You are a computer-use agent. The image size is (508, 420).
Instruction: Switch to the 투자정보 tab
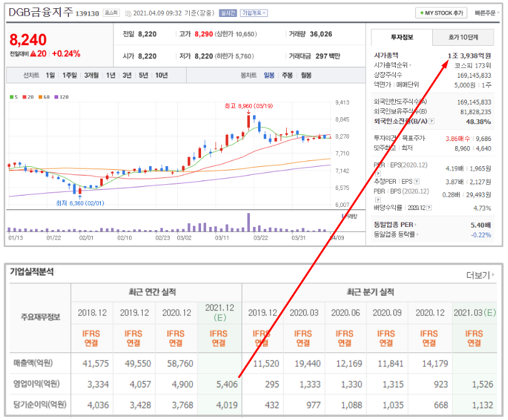(x=402, y=37)
